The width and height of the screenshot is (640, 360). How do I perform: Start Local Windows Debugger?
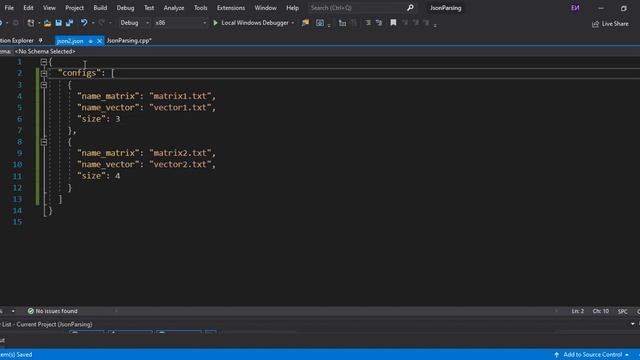pyautogui.click(x=251, y=23)
